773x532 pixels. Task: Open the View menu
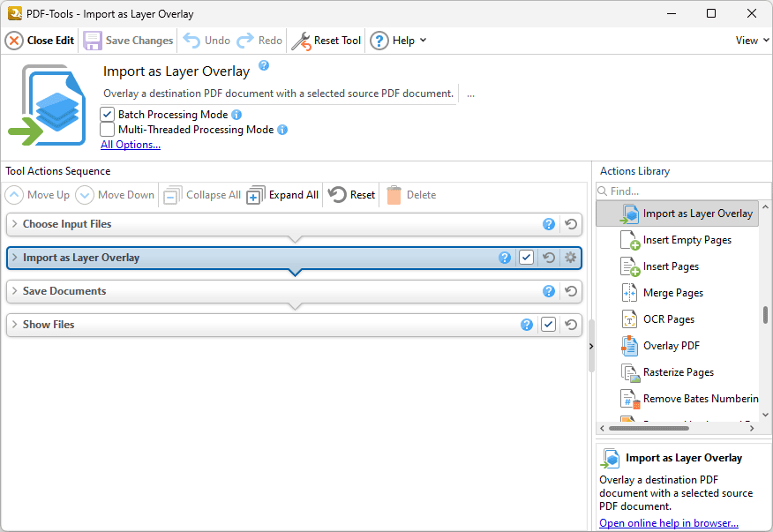tap(752, 41)
